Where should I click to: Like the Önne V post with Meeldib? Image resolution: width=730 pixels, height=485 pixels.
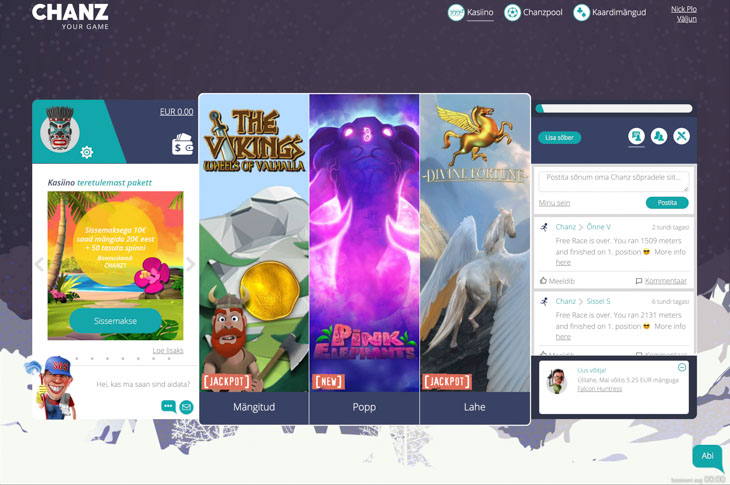click(x=557, y=281)
